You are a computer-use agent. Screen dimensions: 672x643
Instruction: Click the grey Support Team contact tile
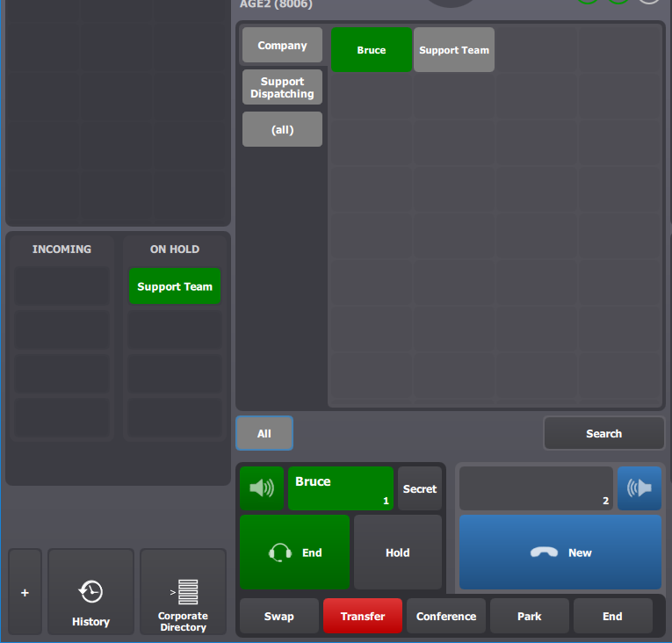tap(454, 50)
